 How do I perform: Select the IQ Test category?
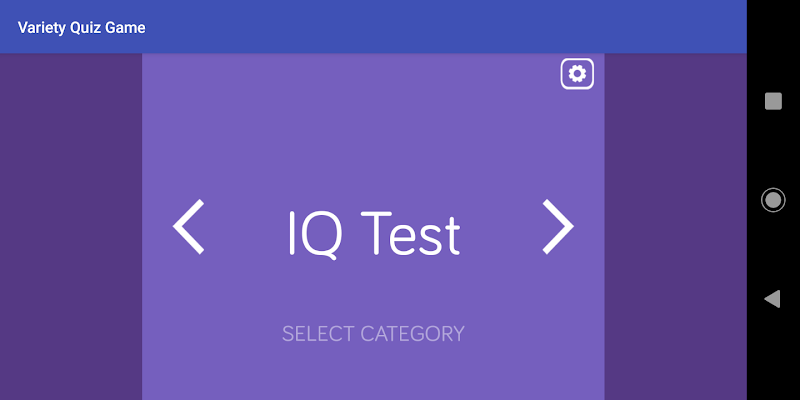pos(374,234)
